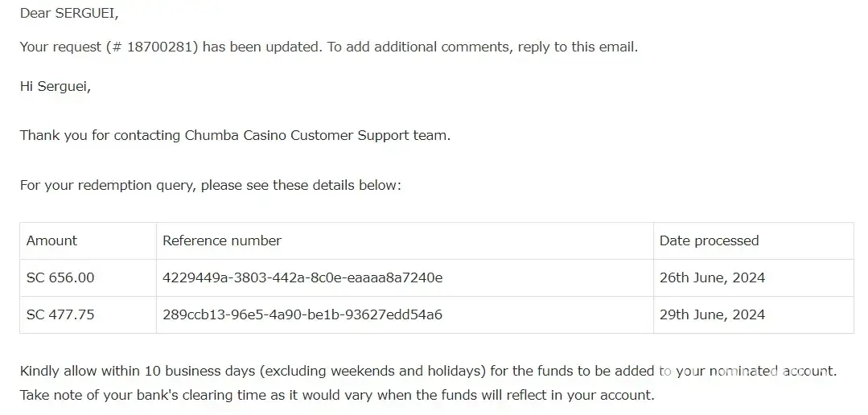Click the 29th June, 2024 date cell

pyautogui.click(x=712, y=314)
